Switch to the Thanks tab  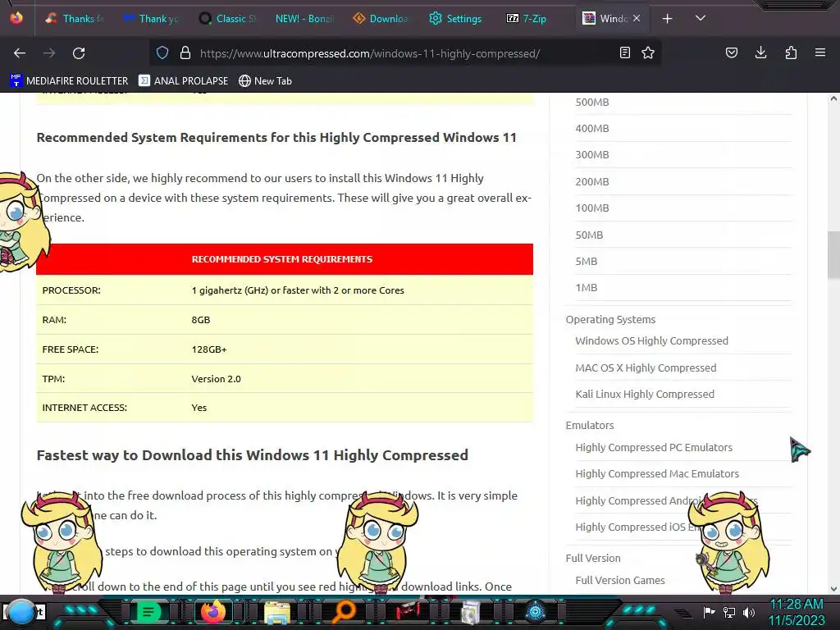(x=75, y=19)
